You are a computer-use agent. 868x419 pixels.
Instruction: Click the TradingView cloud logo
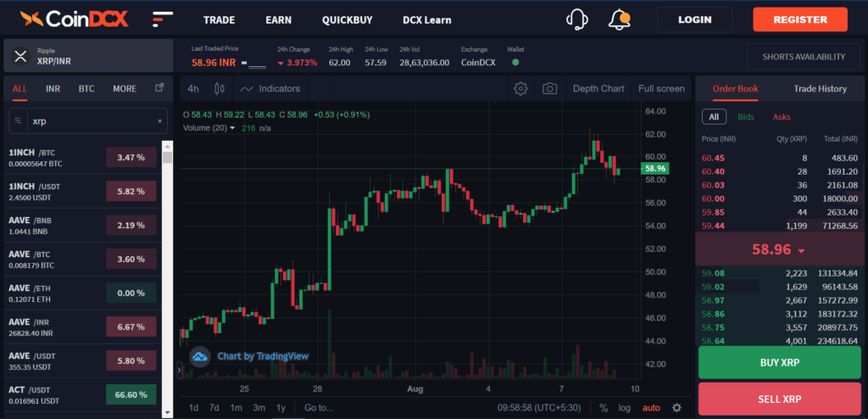tap(200, 356)
